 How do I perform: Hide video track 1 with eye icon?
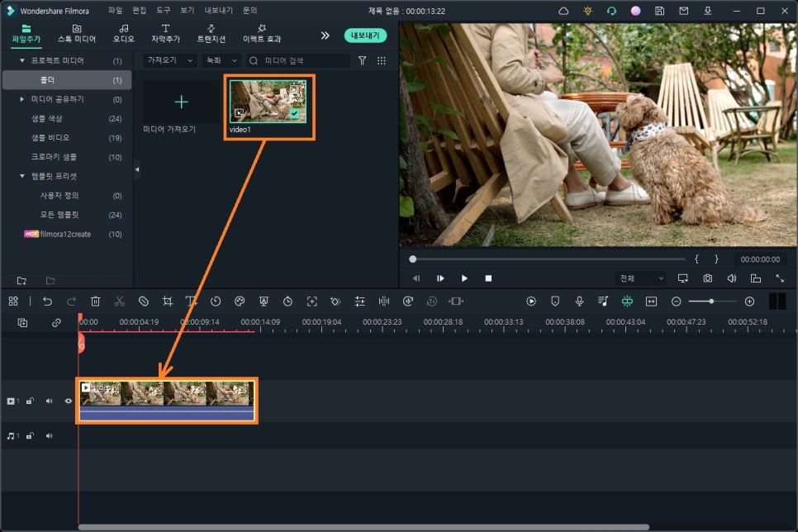69,401
